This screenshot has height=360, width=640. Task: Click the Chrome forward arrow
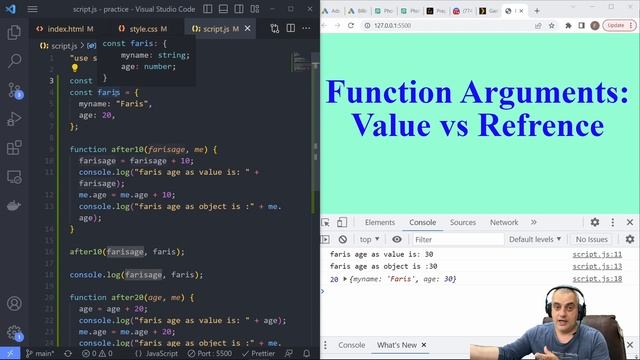tap(338, 25)
